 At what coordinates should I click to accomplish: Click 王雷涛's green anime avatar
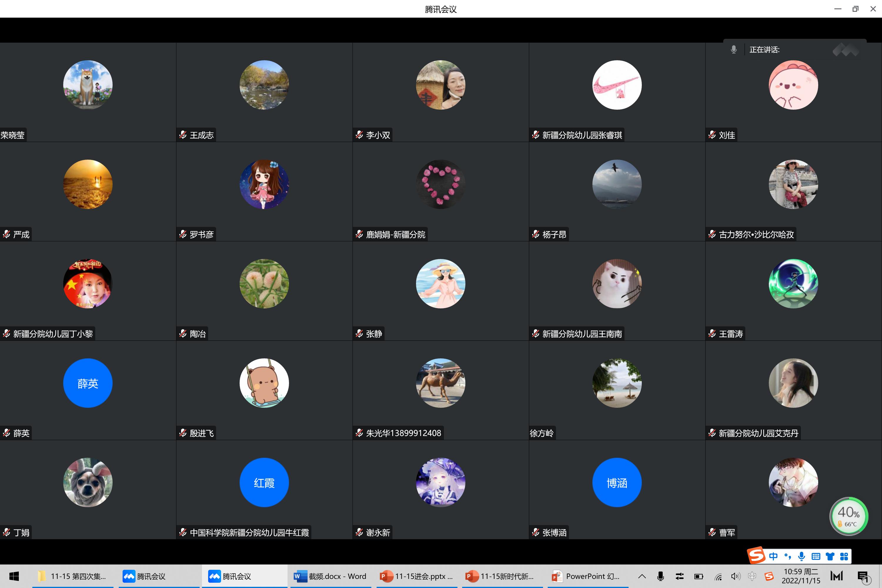point(793,283)
